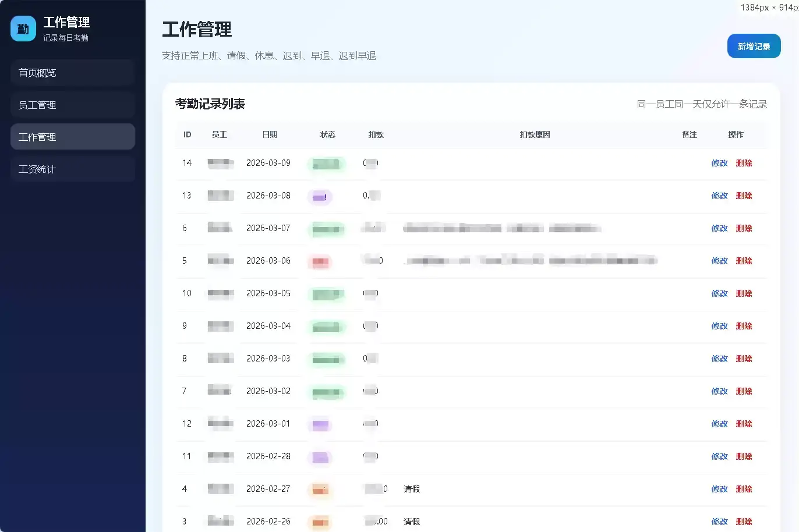Screen dimensions: 799x532
Task: Click 删除 for record ID 13
Action: point(744,196)
